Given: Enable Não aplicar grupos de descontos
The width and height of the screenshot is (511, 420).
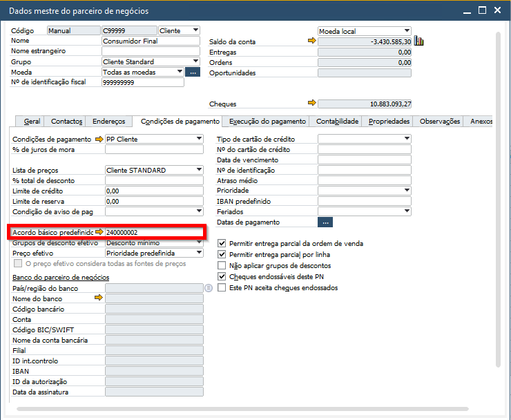Looking at the screenshot, I should click(x=222, y=265).
